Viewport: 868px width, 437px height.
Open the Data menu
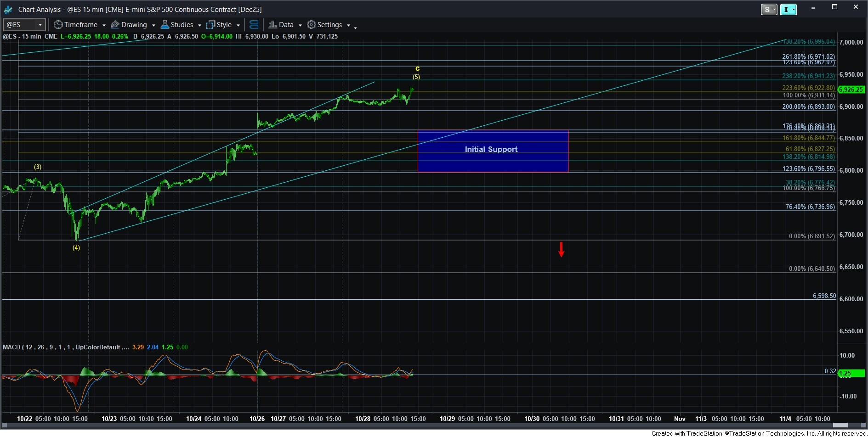coord(286,25)
